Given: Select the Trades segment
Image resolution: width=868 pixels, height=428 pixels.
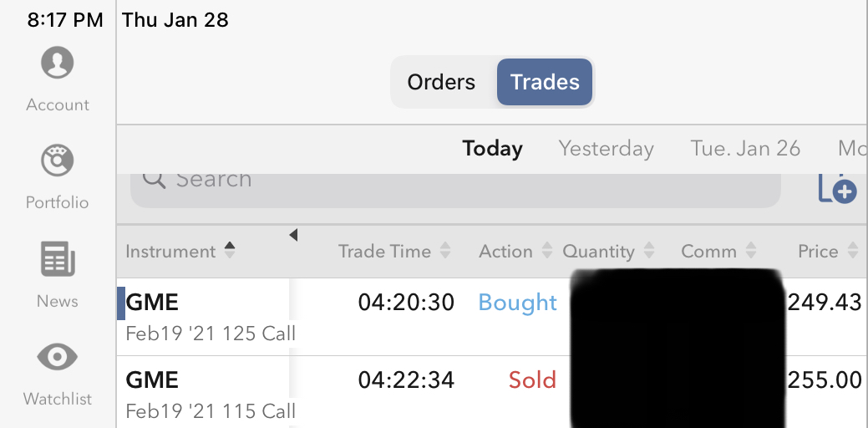Looking at the screenshot, I should (545, 82).
